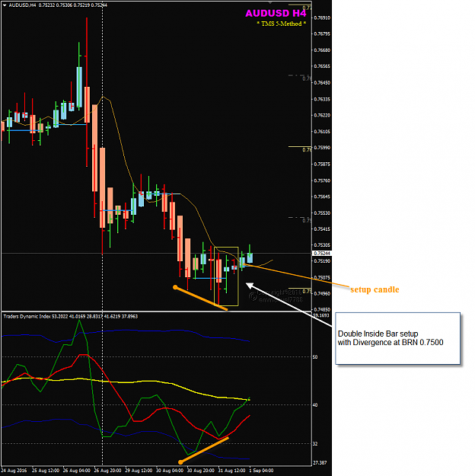Click the 26 Aug 20:00 time label

tap(107, 471)
